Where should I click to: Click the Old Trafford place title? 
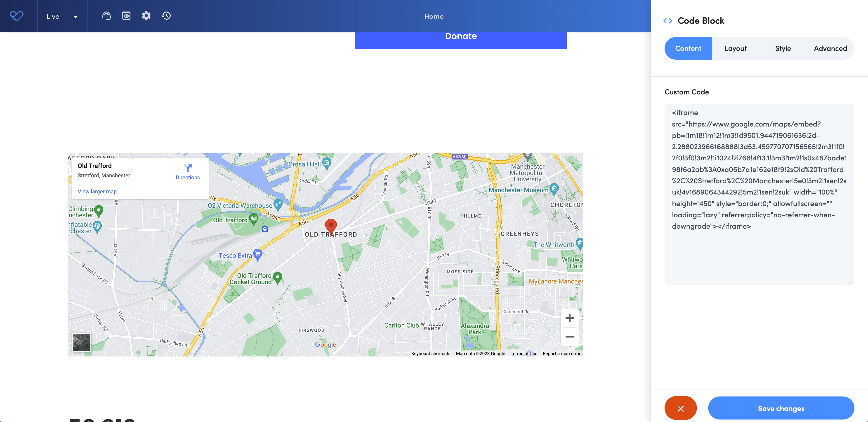pos(95,166)
